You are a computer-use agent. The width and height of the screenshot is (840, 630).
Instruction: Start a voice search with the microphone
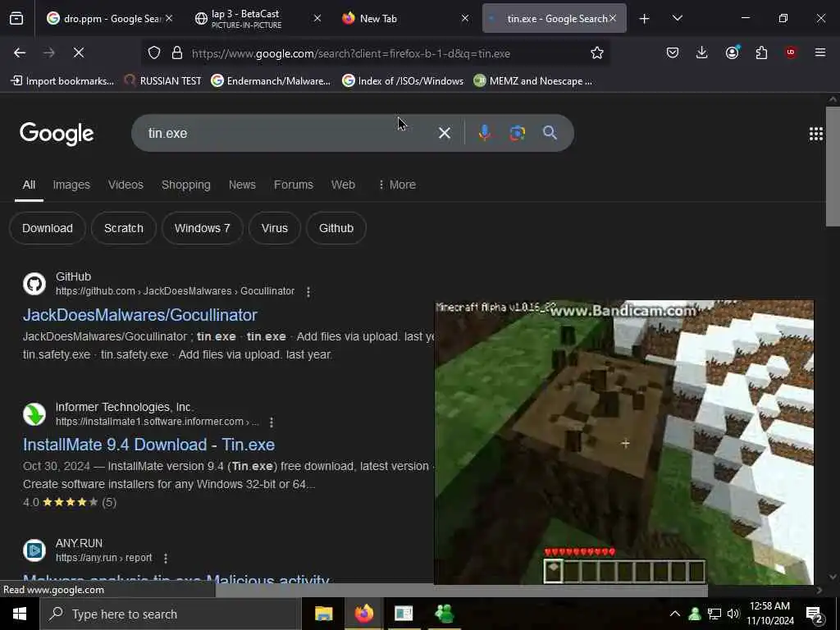(x=484, y=133)
